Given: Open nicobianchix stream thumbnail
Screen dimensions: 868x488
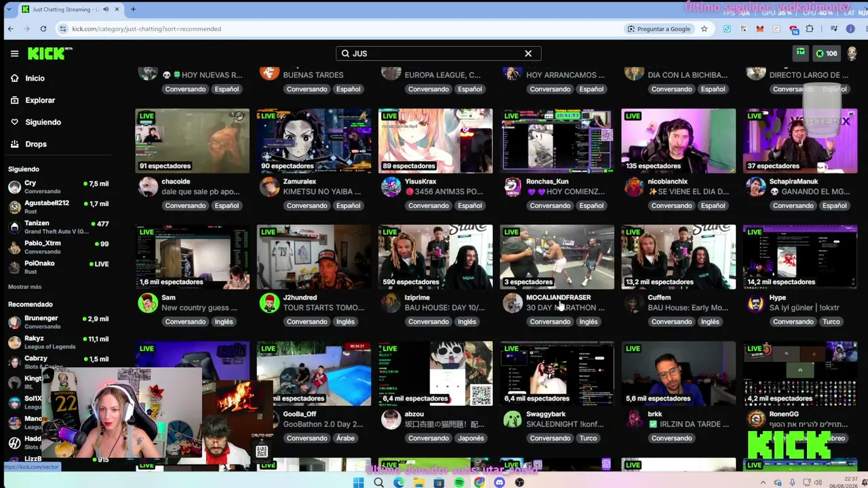Looking at the screenshot, I should (x=679, y=141).
